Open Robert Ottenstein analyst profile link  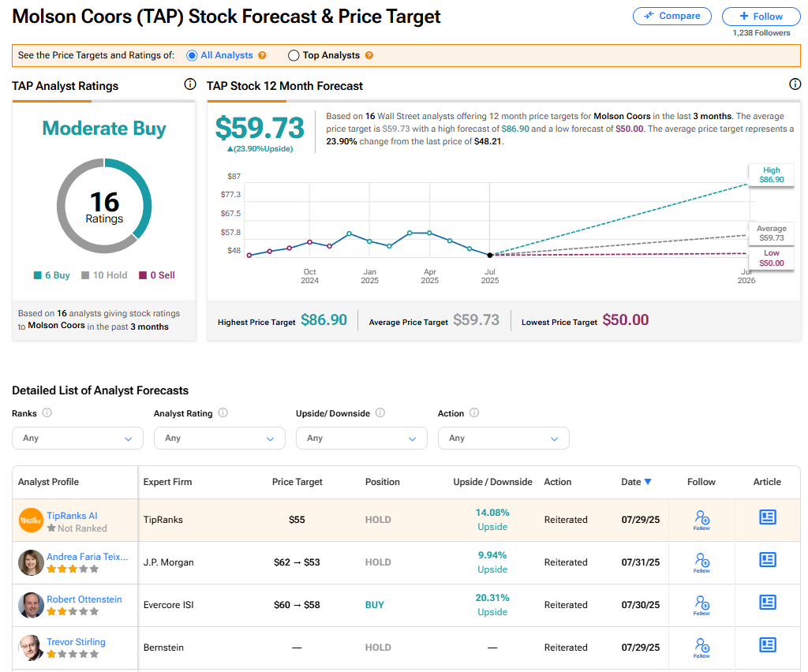point(84,599)
